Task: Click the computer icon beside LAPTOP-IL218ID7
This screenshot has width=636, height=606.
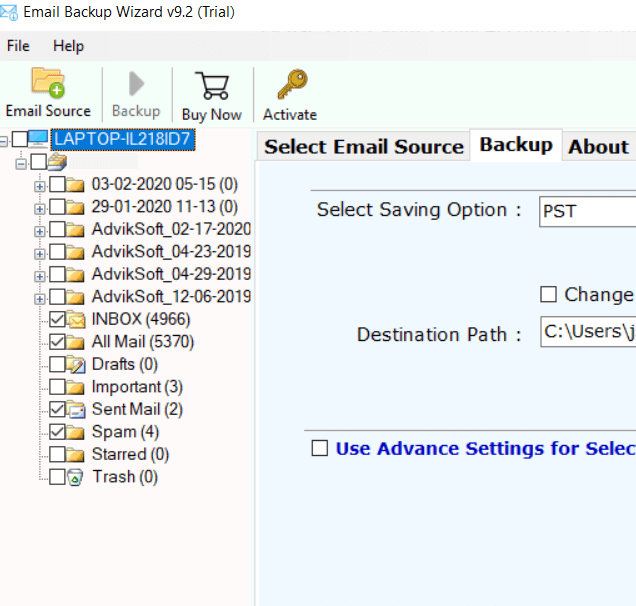Action: [x=39, y=139]
